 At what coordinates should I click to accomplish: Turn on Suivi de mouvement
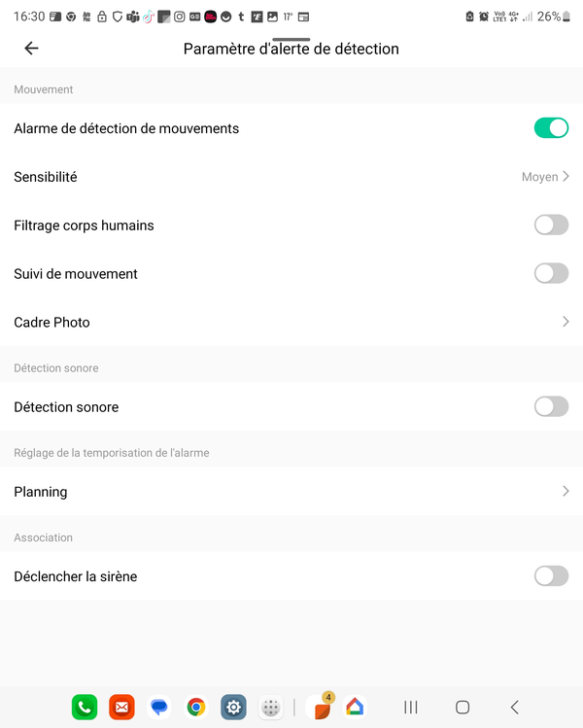[551, 273]
